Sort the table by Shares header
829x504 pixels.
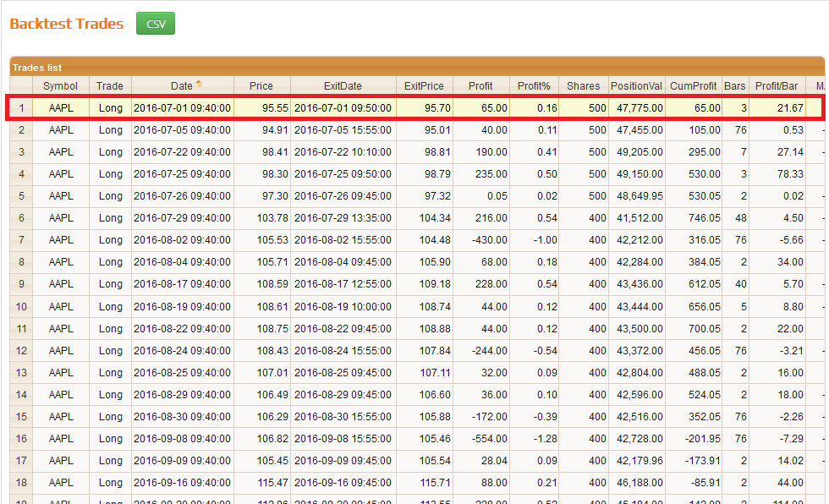point(583,86)
